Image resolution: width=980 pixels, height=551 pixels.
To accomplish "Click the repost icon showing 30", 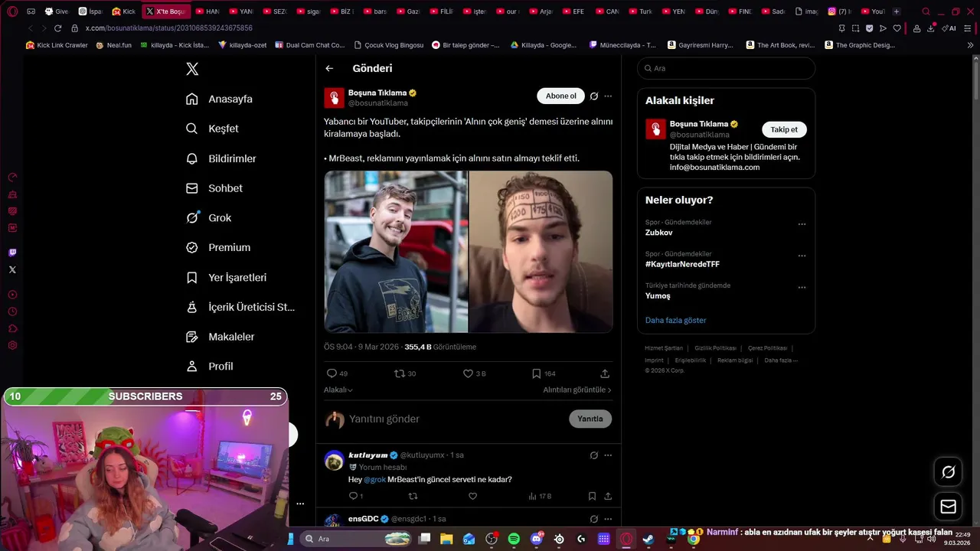I will point(405,373).
